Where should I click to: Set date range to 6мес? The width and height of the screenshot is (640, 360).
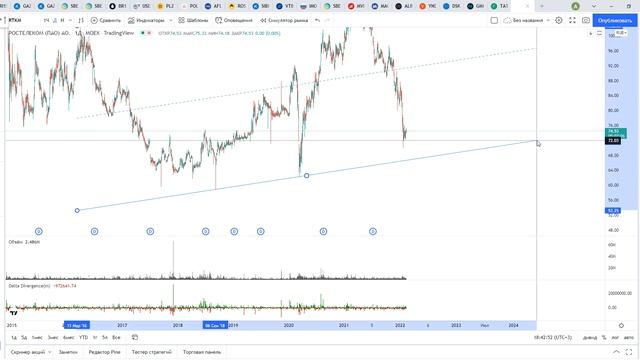coord(69,338)
